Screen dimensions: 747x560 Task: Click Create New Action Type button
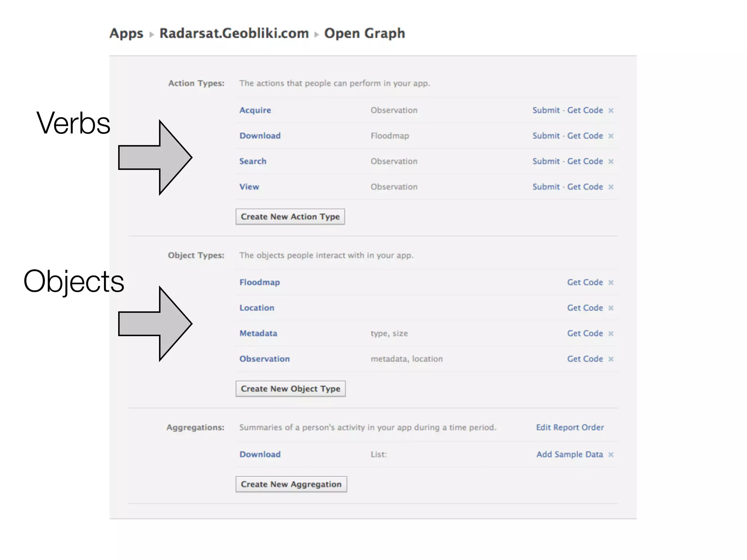[290, 217]
